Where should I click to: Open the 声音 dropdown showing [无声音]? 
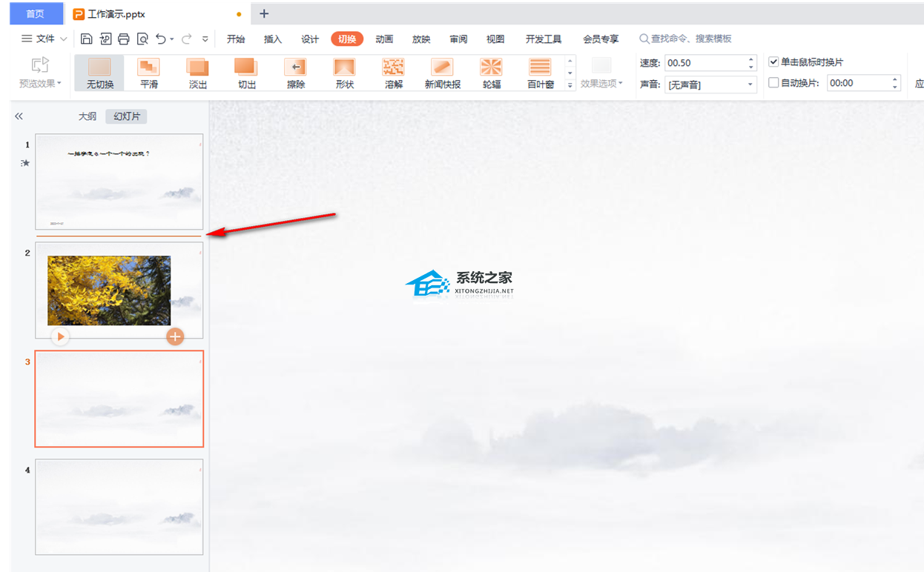pos(710,84)
